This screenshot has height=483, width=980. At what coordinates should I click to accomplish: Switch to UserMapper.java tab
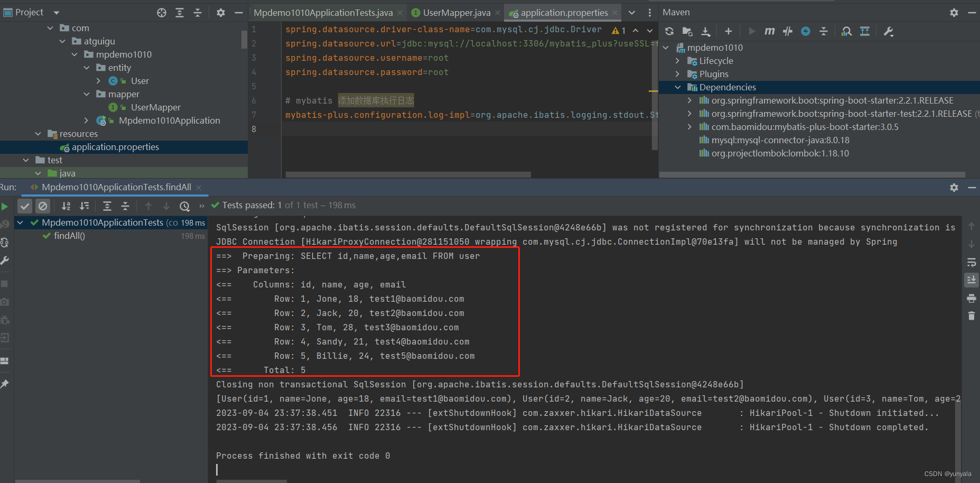coord(456,13)
